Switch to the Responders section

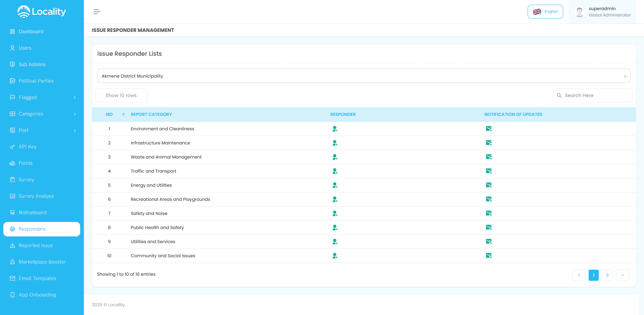click(x=32, y=229)
